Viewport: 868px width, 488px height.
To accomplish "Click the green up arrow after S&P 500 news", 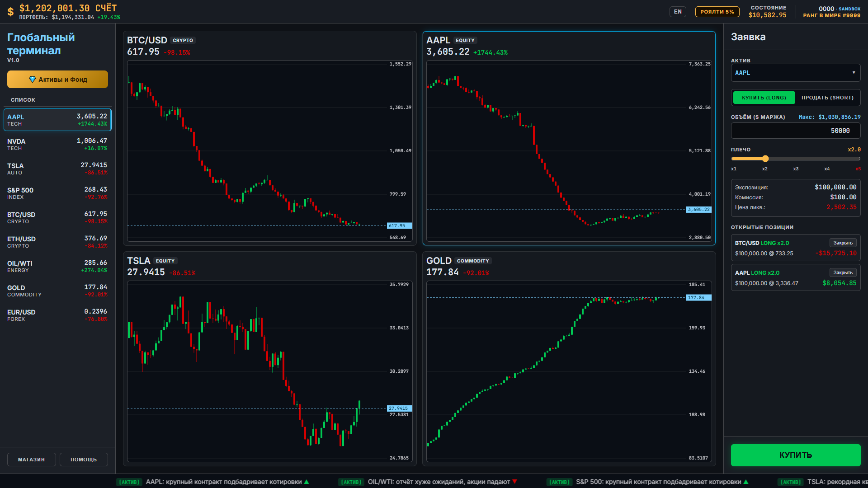I will pyautogui.click(x=746, y=482).
